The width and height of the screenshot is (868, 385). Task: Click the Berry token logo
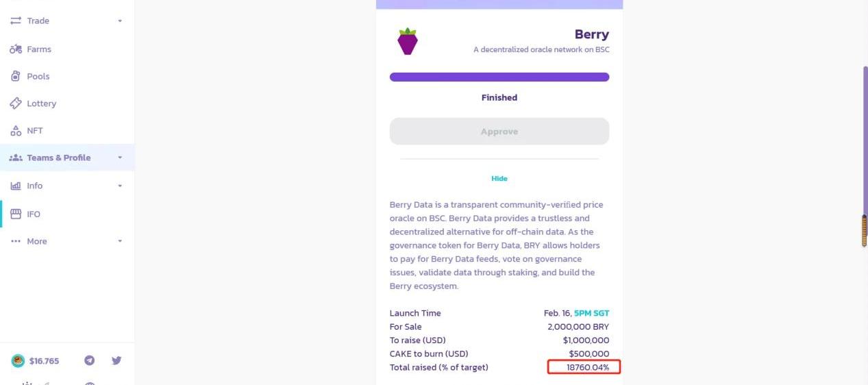click(x=408, y=42)
